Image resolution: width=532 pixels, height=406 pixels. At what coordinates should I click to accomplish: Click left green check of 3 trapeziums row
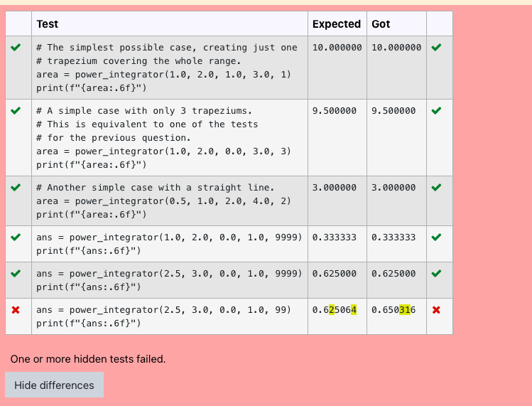click(x=16, y=110)
